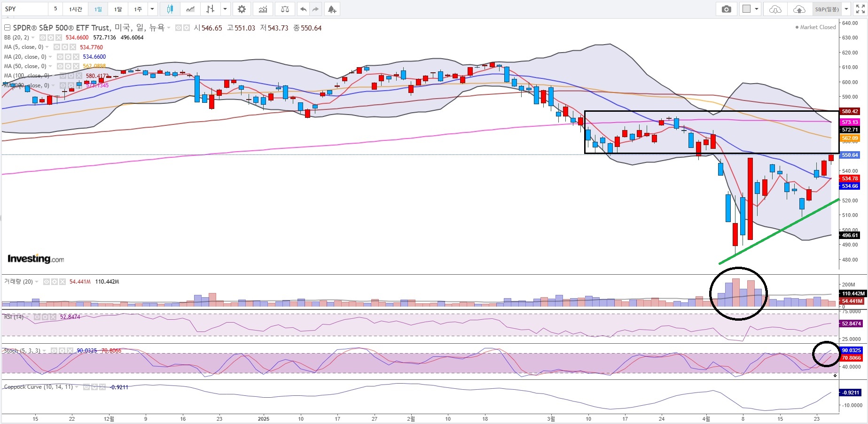Hide the MA (5, close, 0) line

point(56,47)
